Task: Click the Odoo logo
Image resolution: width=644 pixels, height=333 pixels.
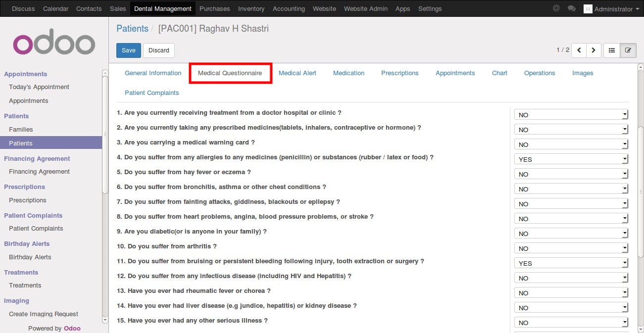Action: [54, 45]
